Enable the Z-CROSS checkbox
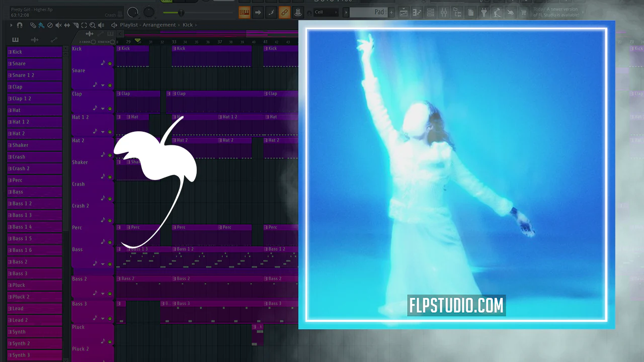The width and height of the screenshot is (644, 362). pyautogui.click(x=94, y=42)
